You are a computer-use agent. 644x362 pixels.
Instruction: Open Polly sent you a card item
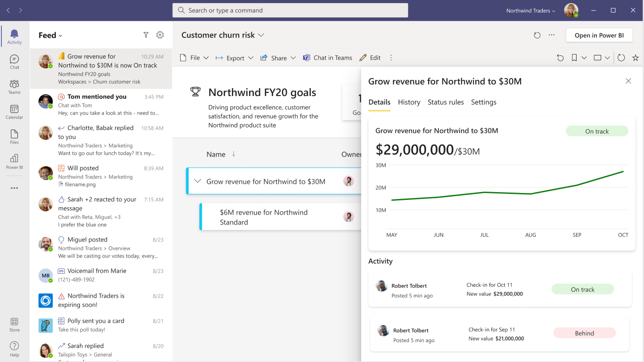101,325
